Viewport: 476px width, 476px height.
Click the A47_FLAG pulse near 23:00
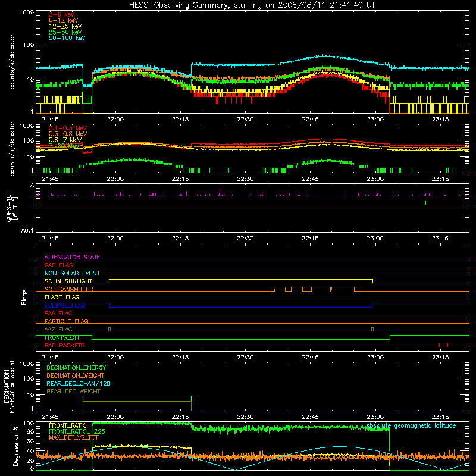[372, 330]
